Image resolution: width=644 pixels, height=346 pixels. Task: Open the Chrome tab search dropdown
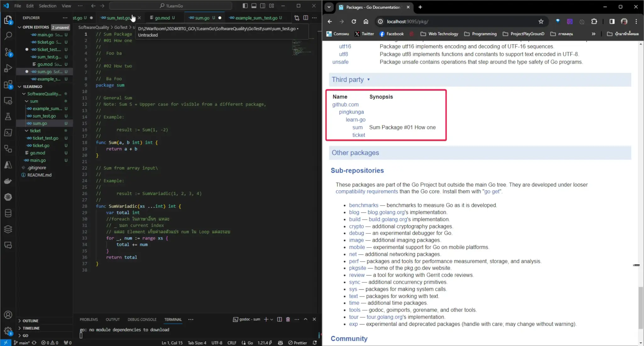point(329,7)
